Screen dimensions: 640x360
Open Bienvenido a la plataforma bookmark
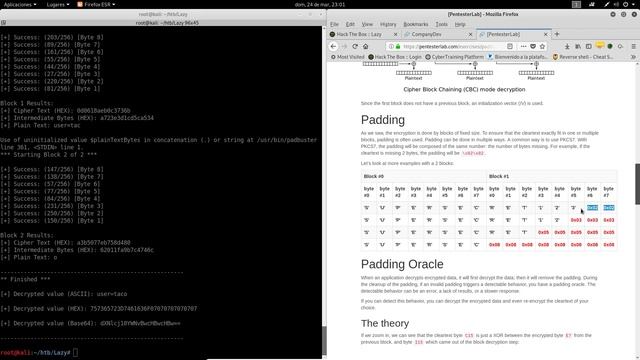click(x=518, y=57)
